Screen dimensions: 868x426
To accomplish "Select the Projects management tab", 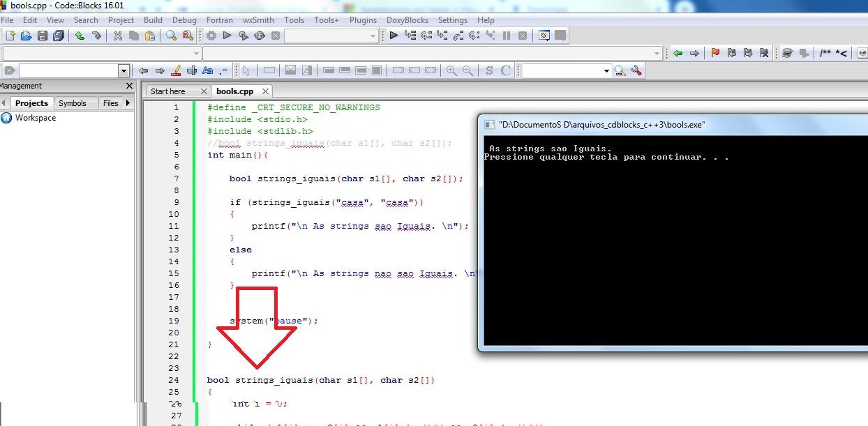I will coord(31,103).
